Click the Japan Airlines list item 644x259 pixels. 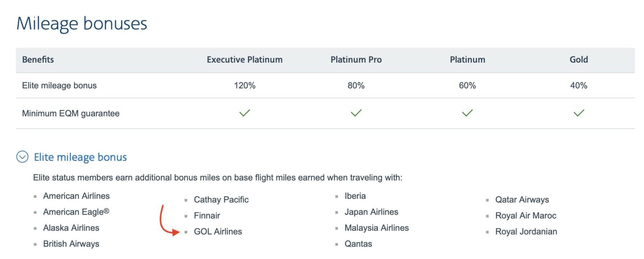371,212
